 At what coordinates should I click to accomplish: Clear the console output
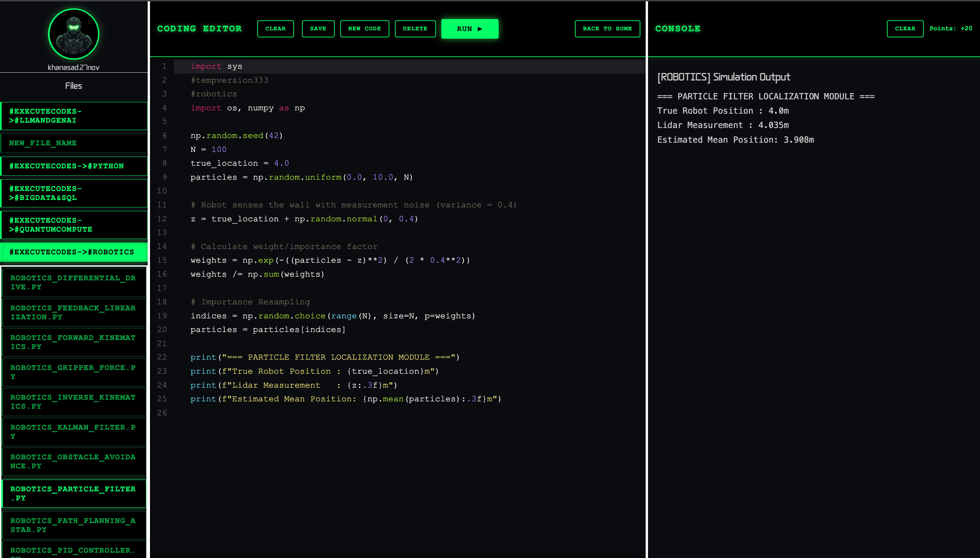point(905,29)
